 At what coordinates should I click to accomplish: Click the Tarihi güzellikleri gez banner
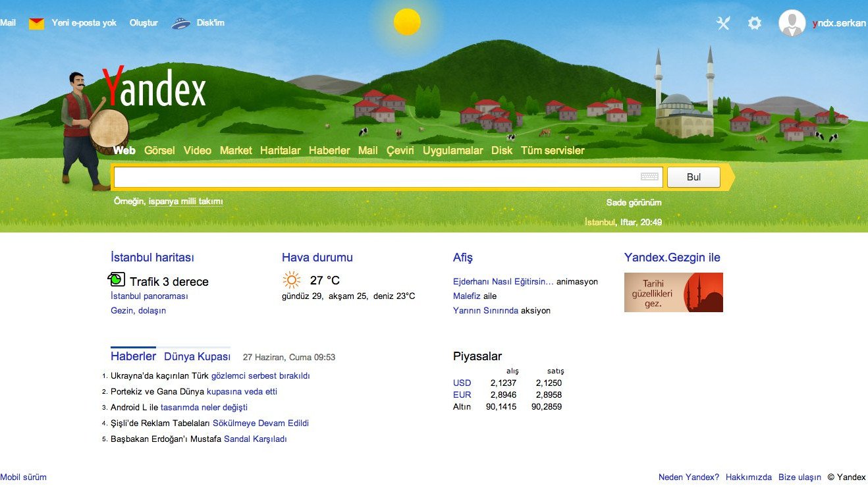[673, 292]
